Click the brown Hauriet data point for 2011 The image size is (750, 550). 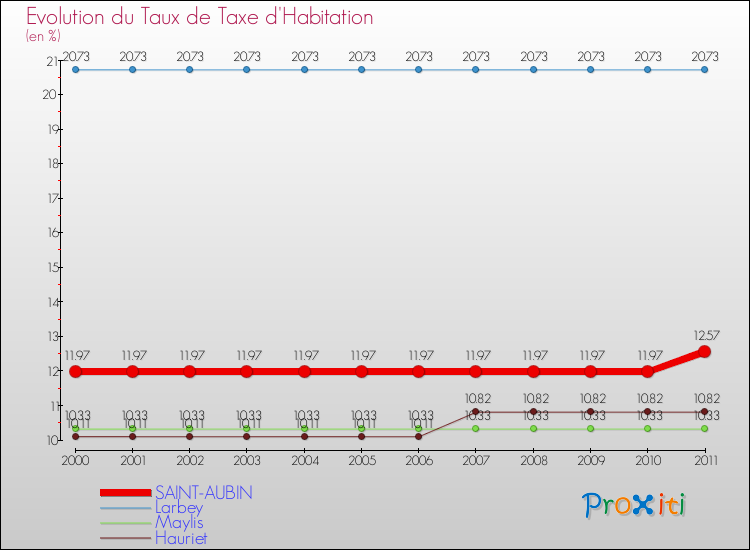pyautogui.click(x=704, y=411)
